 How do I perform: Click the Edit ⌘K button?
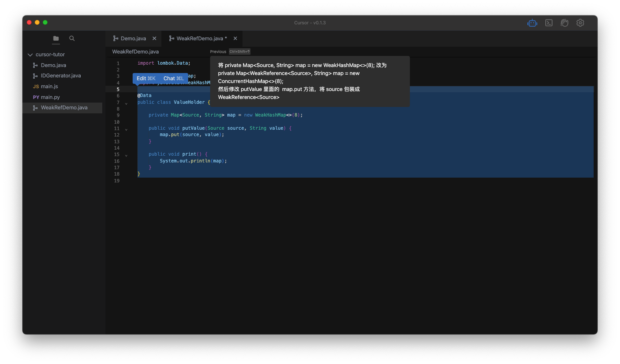point(146,79)
